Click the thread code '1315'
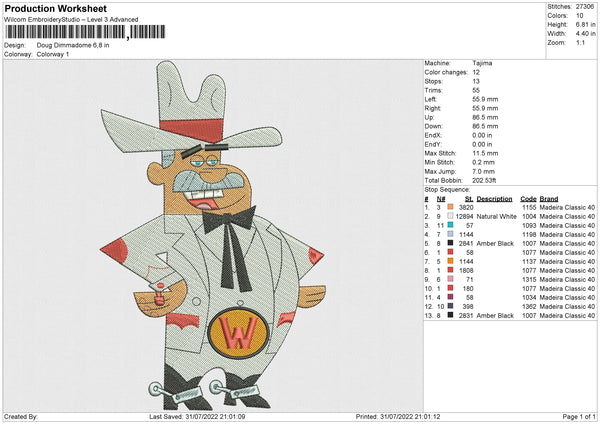Screen dimensions: 600x424 [529, 279]
